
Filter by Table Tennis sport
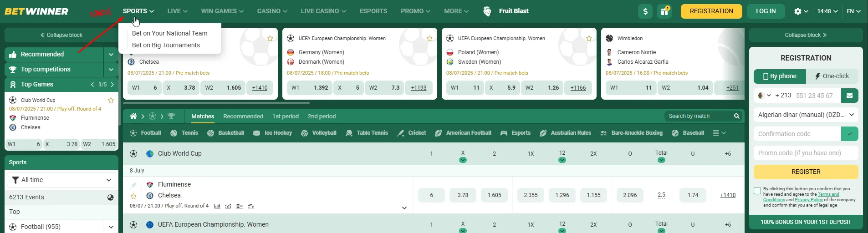(367, 133)
